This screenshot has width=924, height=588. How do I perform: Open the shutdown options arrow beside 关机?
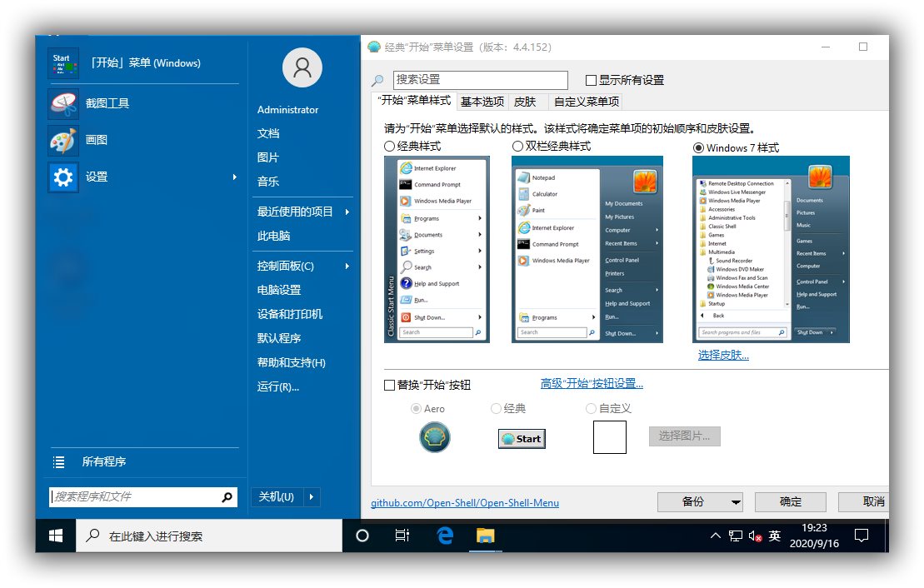pyautogui.click(x=311, y=497)
